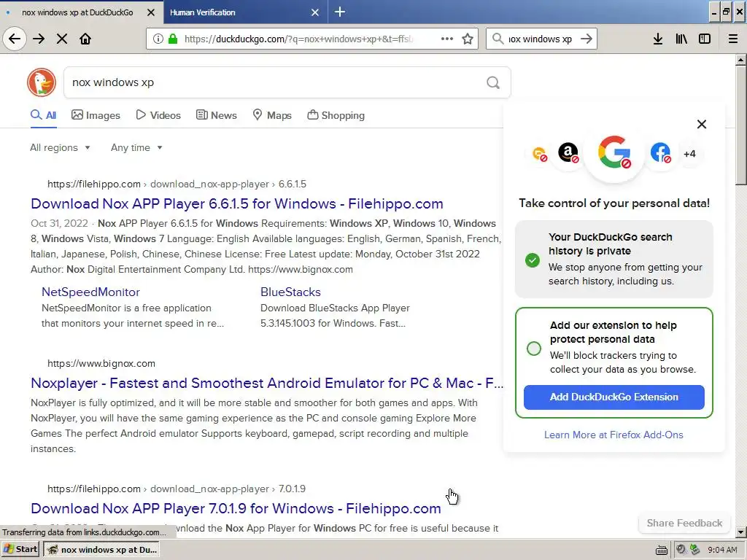The width and height of the screenshot is (747, 560).
Task: Click the scrollbar up arrow
Action: [x=741, y=60]
